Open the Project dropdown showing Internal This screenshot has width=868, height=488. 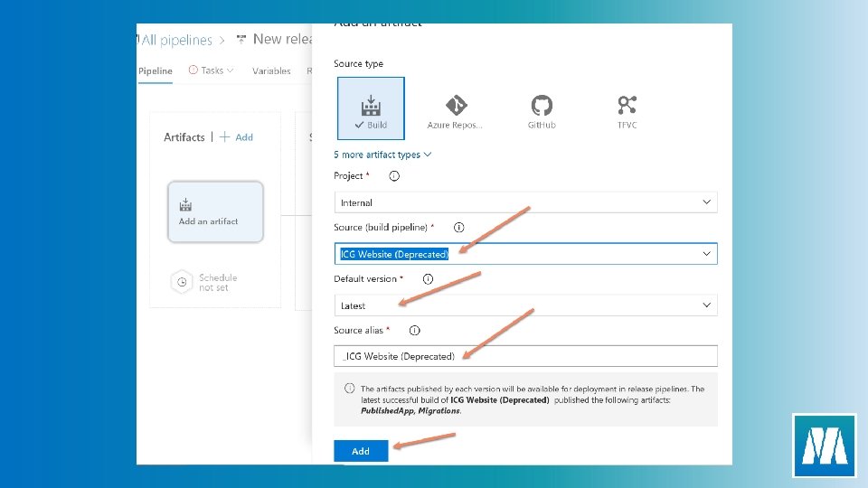[526, 202]
